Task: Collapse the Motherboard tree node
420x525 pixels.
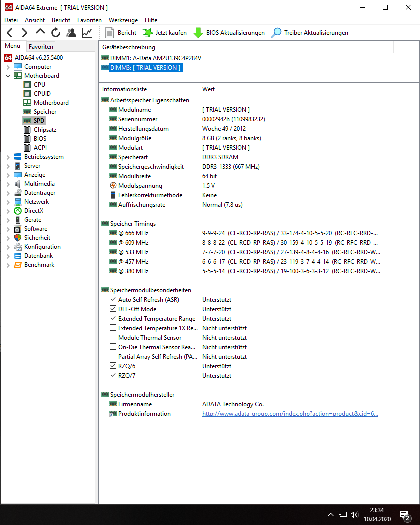Action: 8,76
